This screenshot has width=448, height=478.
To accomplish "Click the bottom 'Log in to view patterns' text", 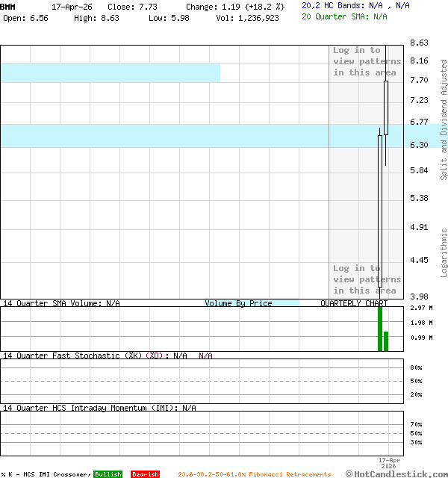I will tap(367, 279).
